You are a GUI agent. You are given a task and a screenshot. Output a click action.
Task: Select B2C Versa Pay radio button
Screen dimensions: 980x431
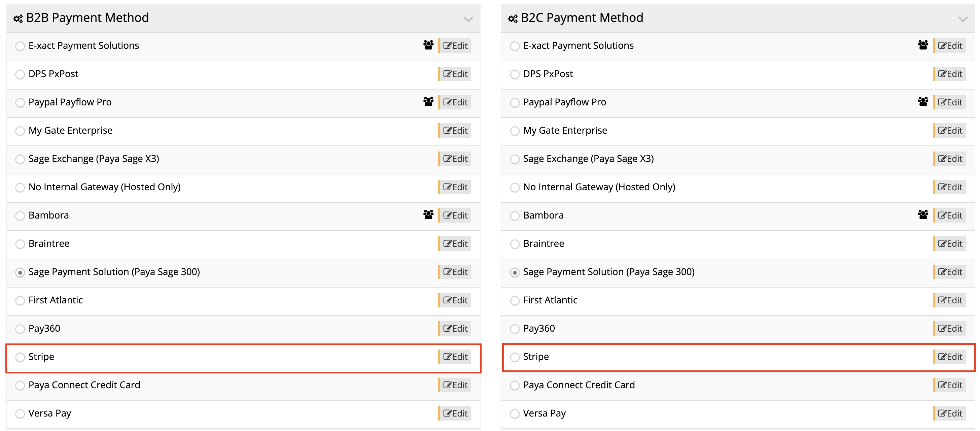tap(515, 414)
